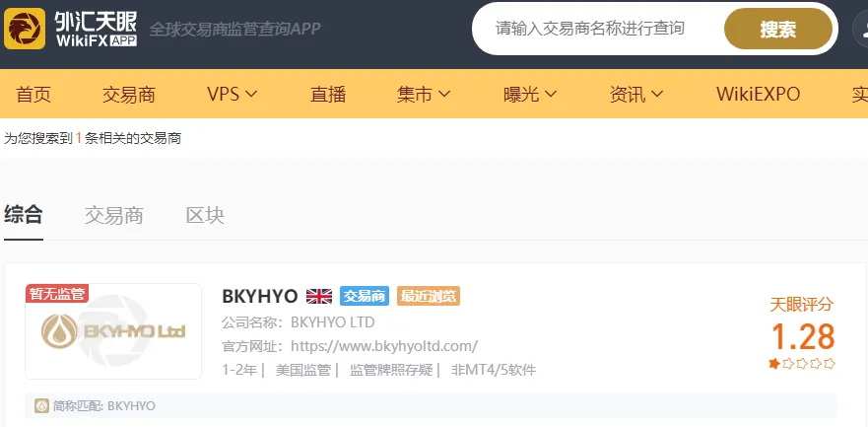
Task: Go to 首页 in navigation bar
Action: (x=33, y=94)
